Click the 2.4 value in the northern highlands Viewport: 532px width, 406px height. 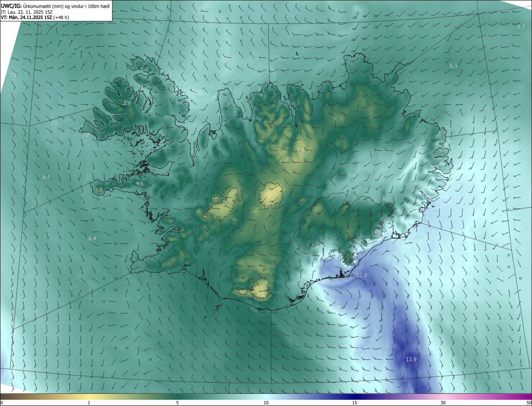click(x=301, y=150)
